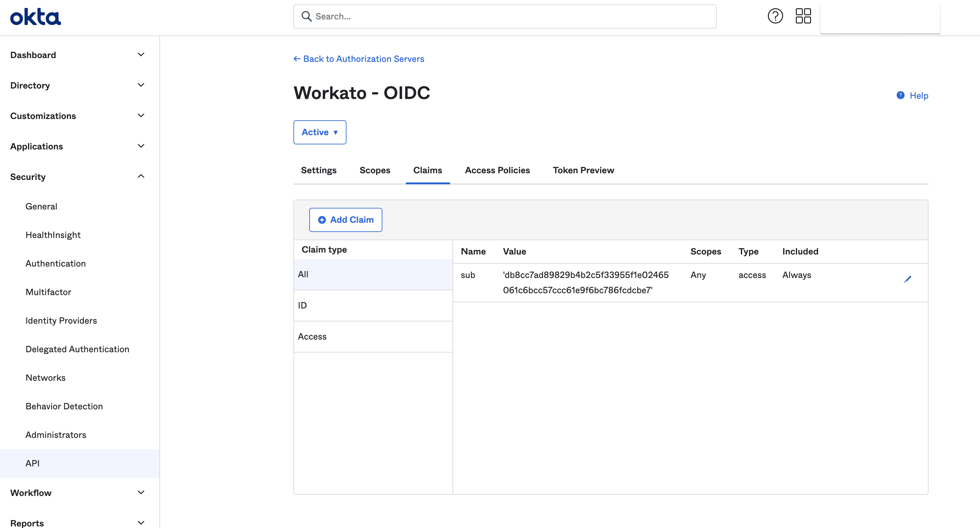Expand the Directory section chevron

tap(141, 85)
